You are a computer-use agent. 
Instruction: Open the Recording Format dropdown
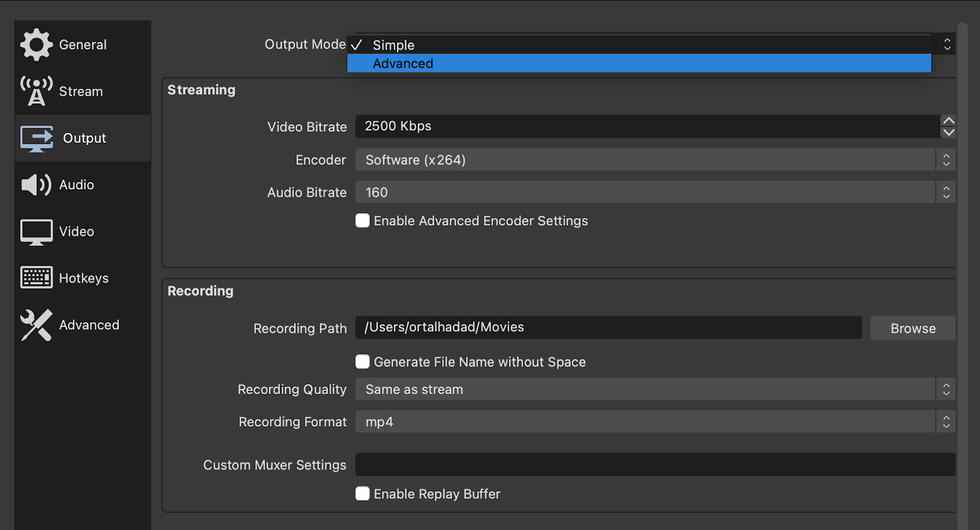pyautogui.click(x=655, y=422)
